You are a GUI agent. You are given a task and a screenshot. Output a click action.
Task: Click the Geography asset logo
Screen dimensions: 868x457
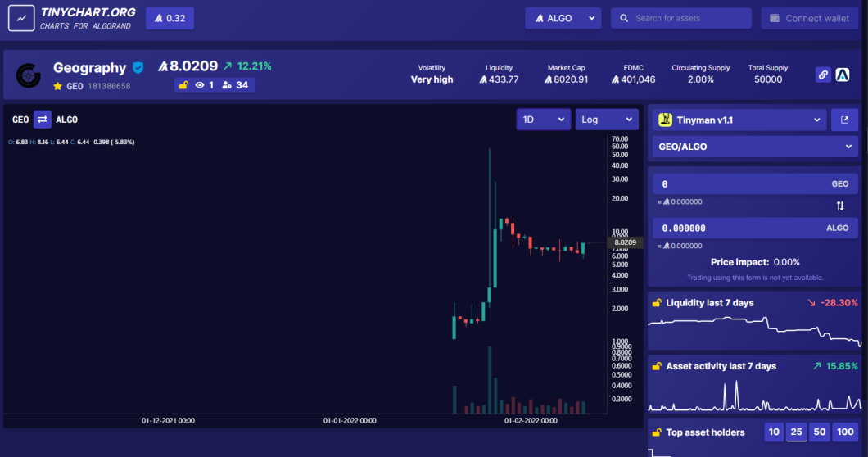pos(28,75)
